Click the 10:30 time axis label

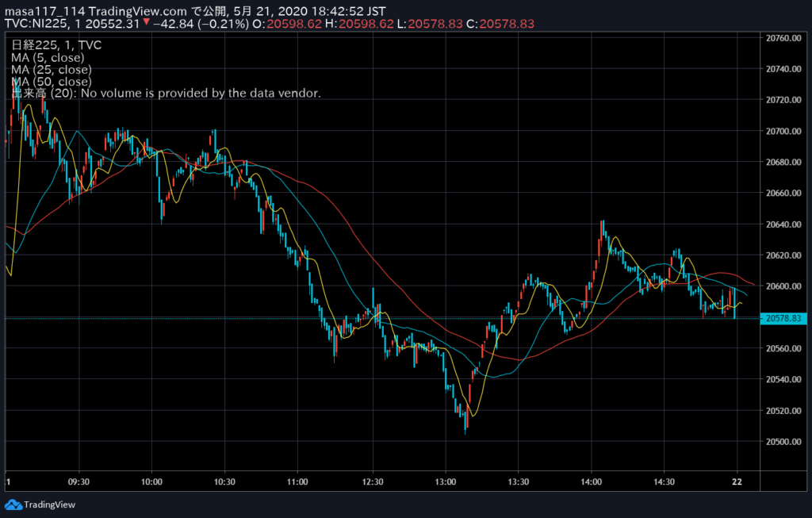coord(224,482)
